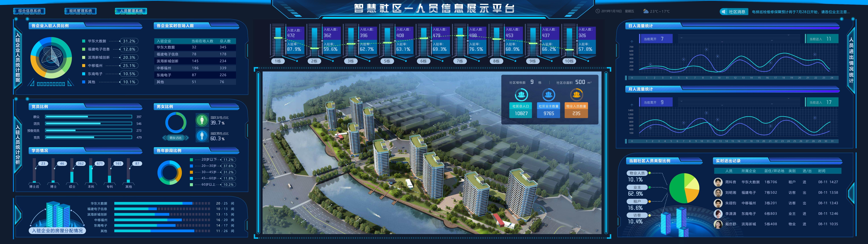Toggle the 60岁以上 age legend square
The image size is (868, 244).
tap(191, 185)
